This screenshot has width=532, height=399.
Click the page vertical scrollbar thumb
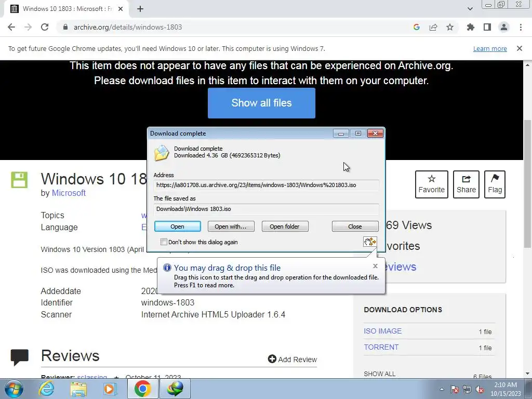tap(528, 183)
